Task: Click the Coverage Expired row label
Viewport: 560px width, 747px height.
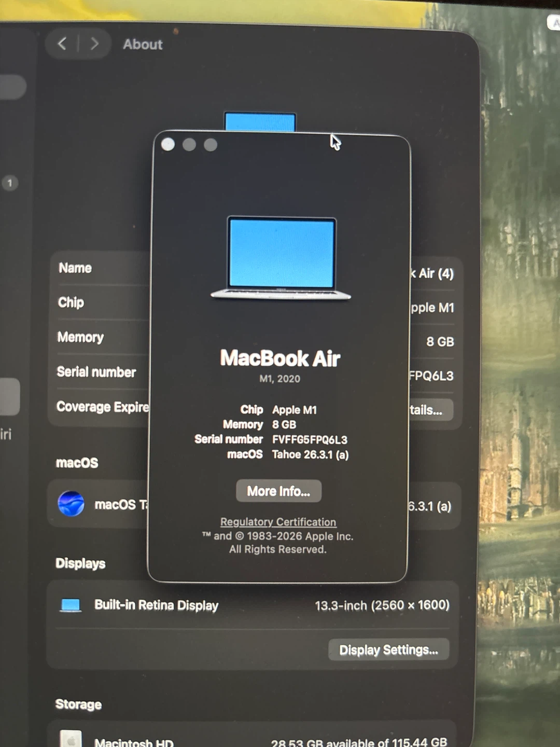Action: coord(103,407)
